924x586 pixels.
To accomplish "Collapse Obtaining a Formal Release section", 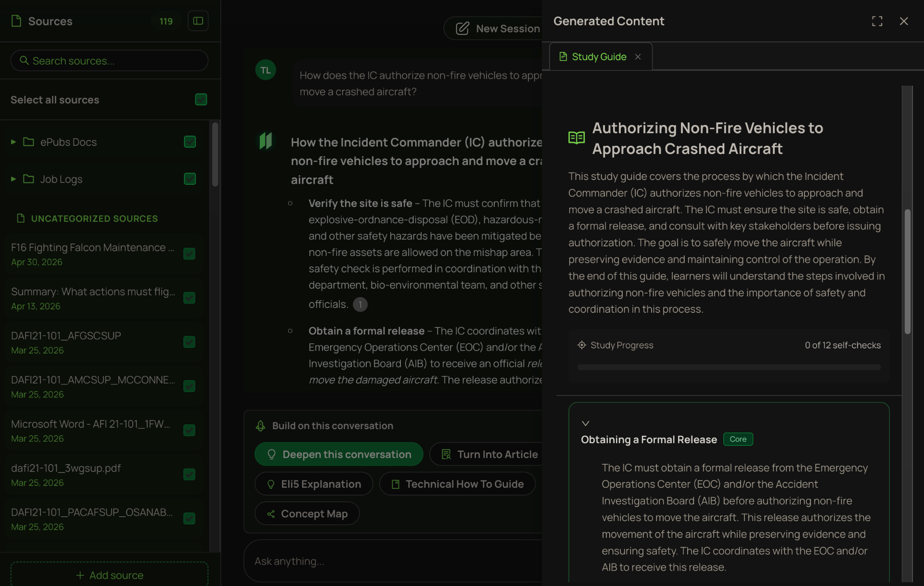I will (x=586, y=423).
